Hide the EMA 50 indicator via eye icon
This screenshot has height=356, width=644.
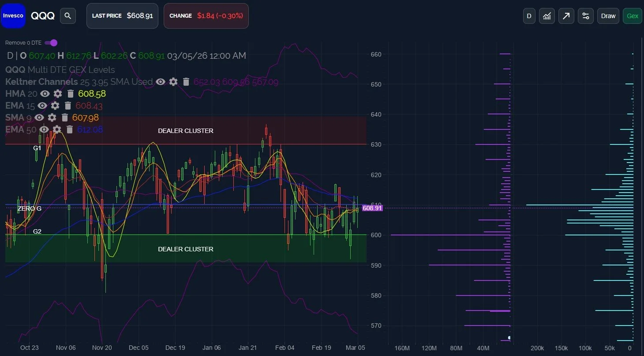point(44,129)
